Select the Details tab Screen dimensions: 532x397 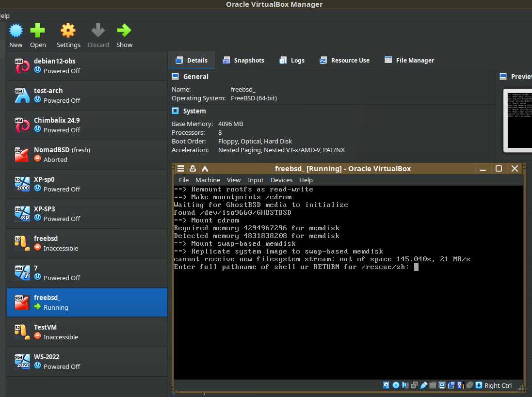[x=192, y=60]
